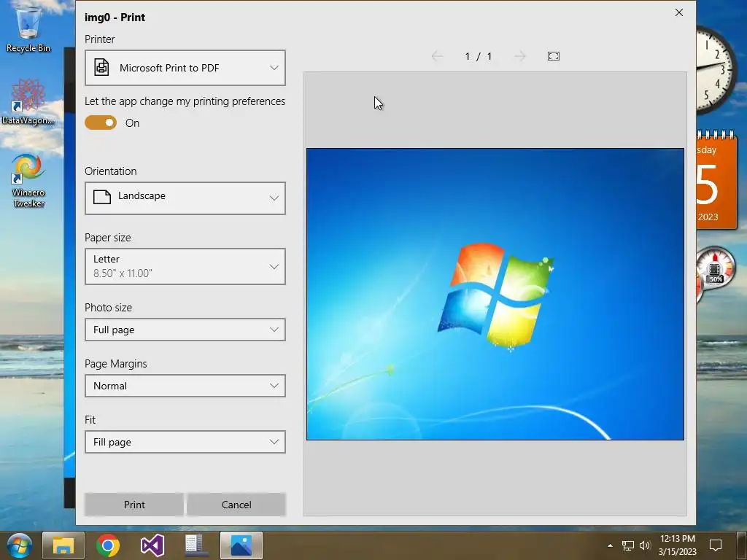Click the landscape page icon in Orientation
Viewport: 747px width, 560px height.
click(x=102, y=197)
